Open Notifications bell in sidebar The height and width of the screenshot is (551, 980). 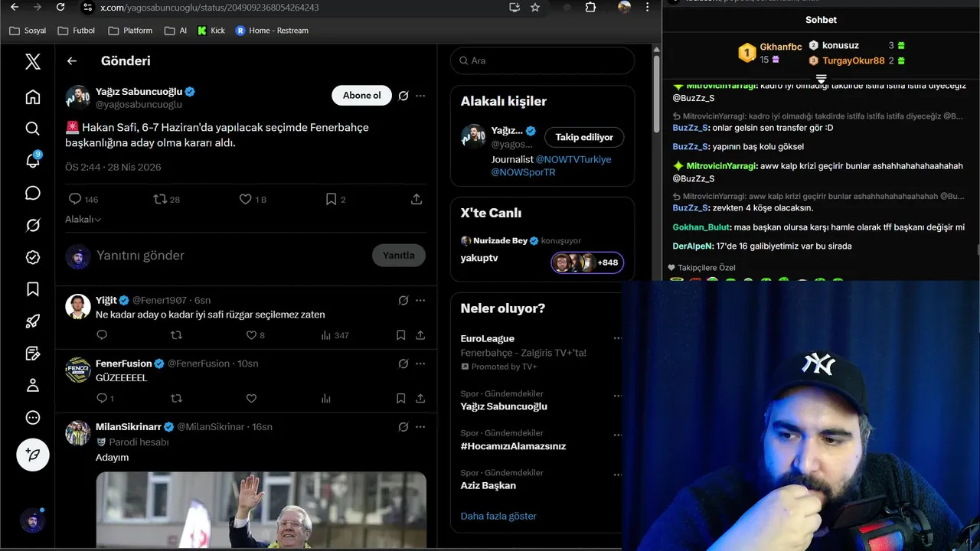point(32,161)
